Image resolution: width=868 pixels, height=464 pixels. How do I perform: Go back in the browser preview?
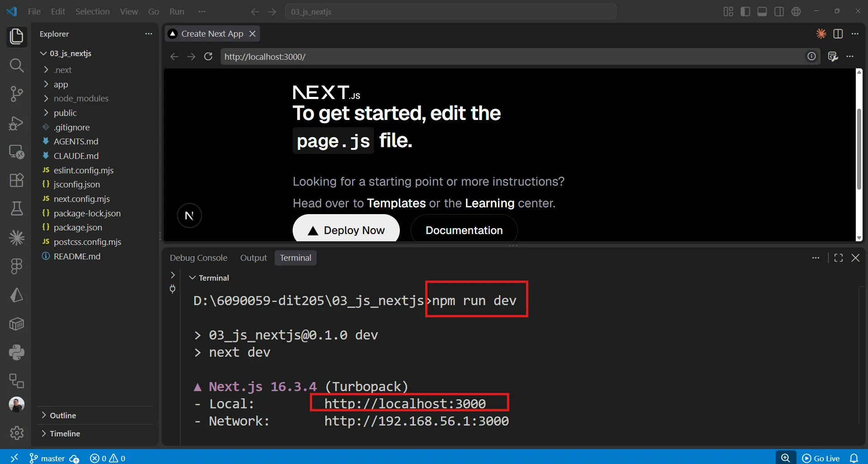pyautogui.click(x=174, y=57)
